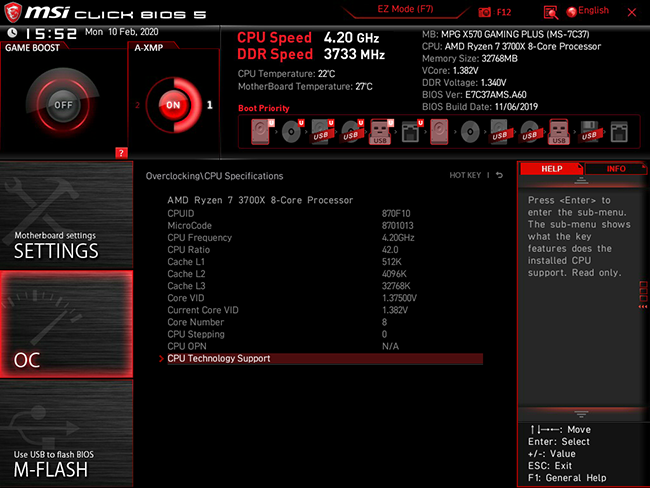650x488 pixels.
Task: Click the A-XMP tab header
Action: click(148, 48)
